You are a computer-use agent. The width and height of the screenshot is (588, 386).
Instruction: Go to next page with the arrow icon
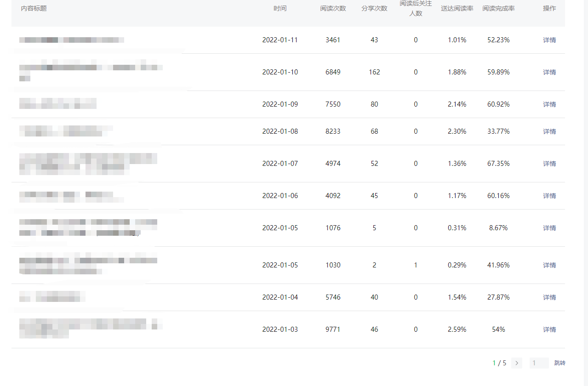pyautogui.click(x=517, y=363)
